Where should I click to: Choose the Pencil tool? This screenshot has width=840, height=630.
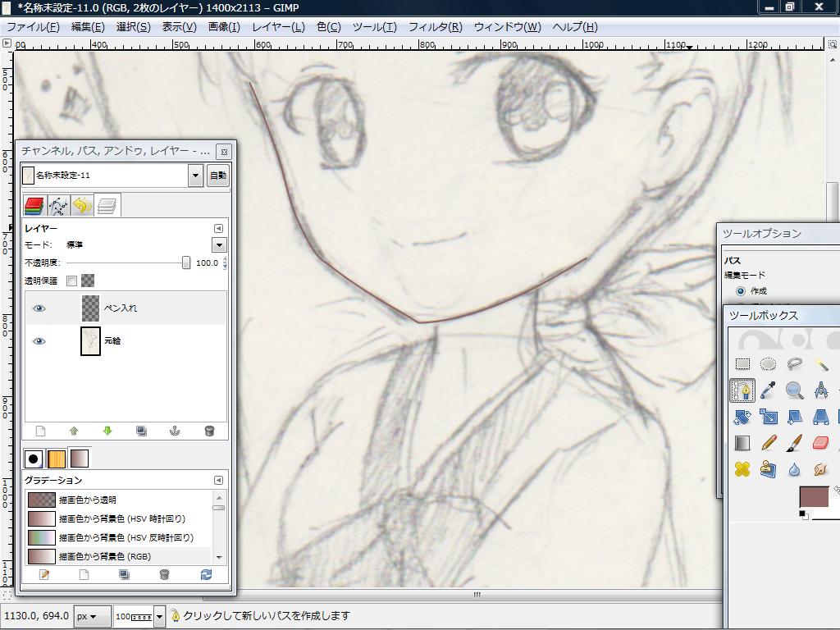pos(769,444)
